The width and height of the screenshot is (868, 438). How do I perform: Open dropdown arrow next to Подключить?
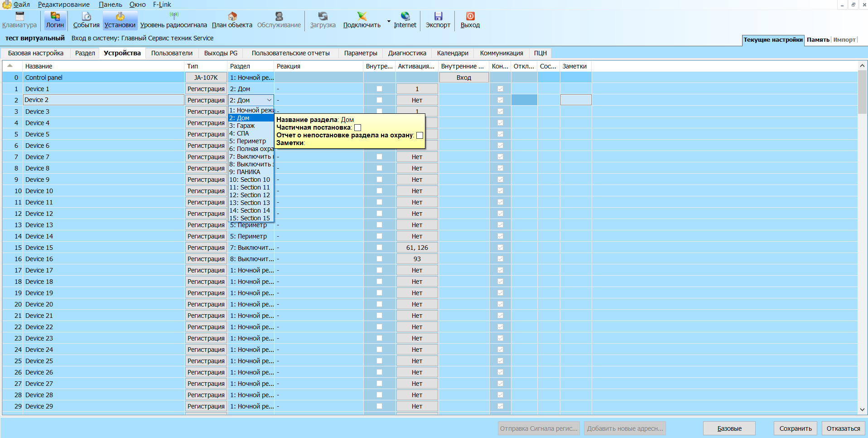(389, 21)
